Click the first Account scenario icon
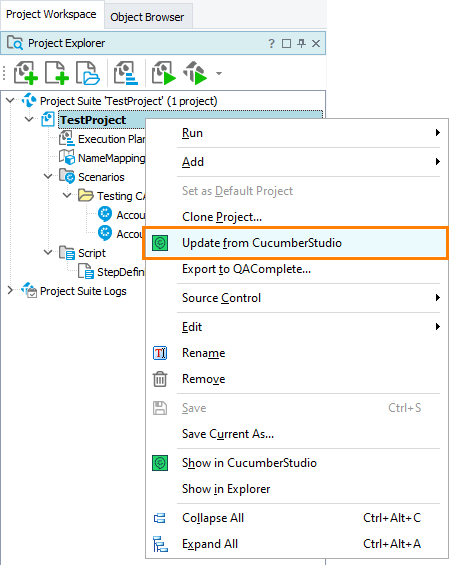This screenshot has height=565, width=449. (105, 214)
